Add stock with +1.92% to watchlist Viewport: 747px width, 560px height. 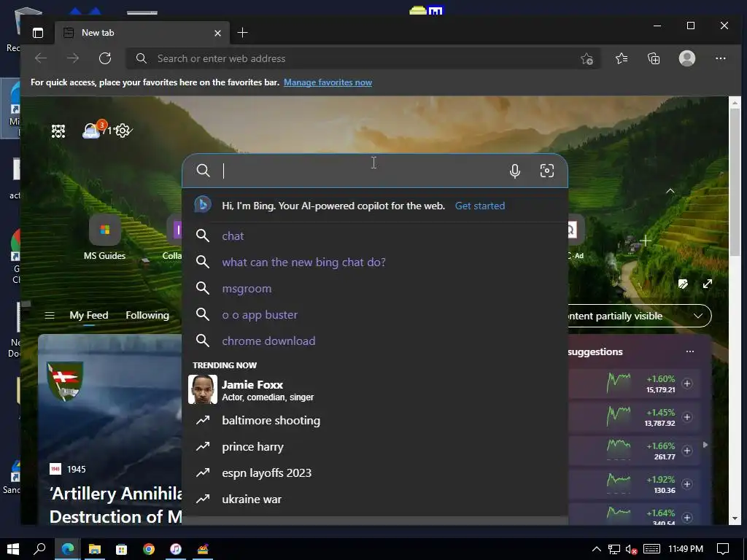[687, 484]
